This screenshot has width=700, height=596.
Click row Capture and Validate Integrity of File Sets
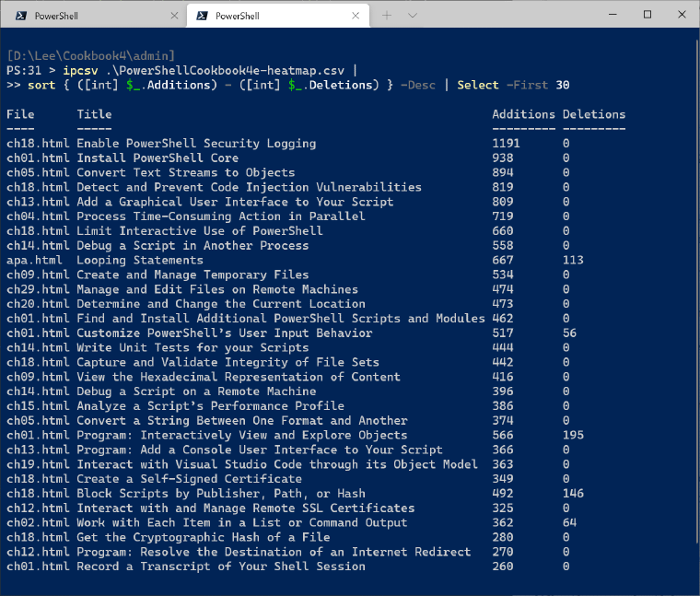tap(316, 362)
